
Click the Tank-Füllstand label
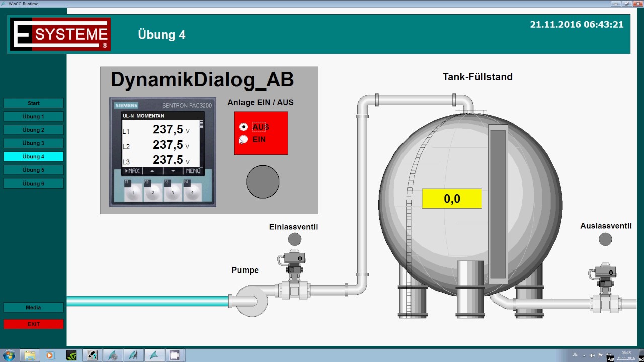tap(477, 77)
